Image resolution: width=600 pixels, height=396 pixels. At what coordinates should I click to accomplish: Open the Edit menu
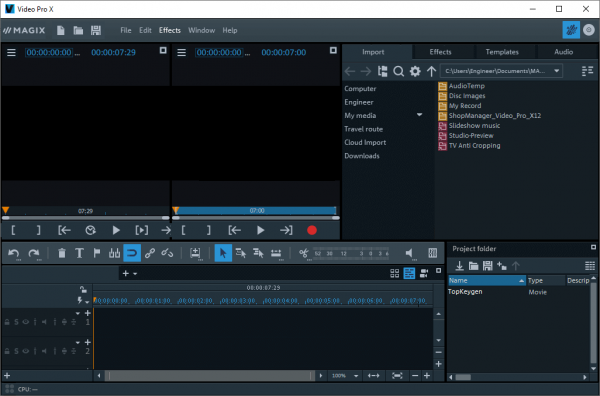pos(145,30)
